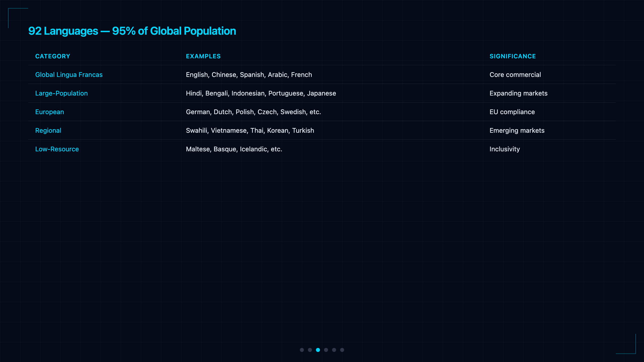This screenshot has width=644, height=362.
Task: Select the highlighted third slide dot
Action: click(318, 350)
